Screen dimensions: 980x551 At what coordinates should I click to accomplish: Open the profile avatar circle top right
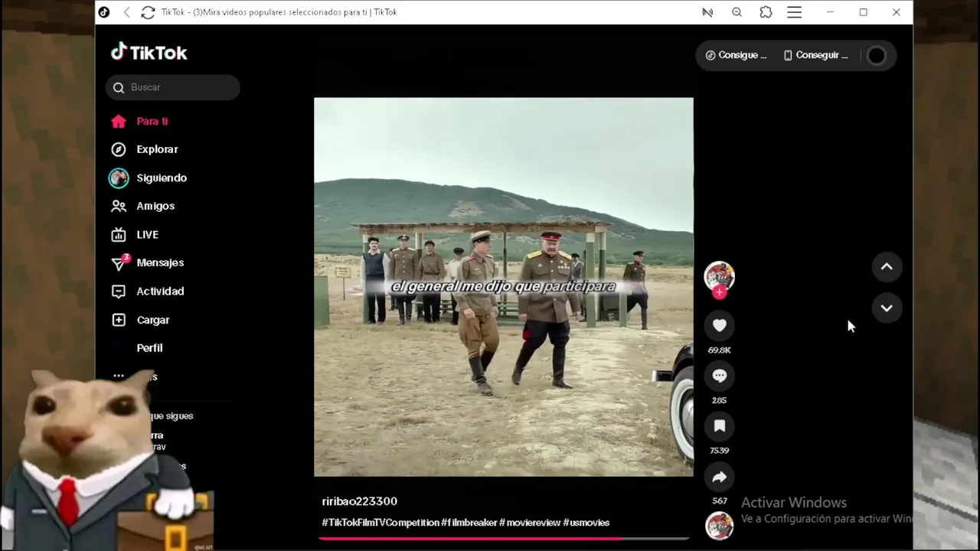click(877, 55)
